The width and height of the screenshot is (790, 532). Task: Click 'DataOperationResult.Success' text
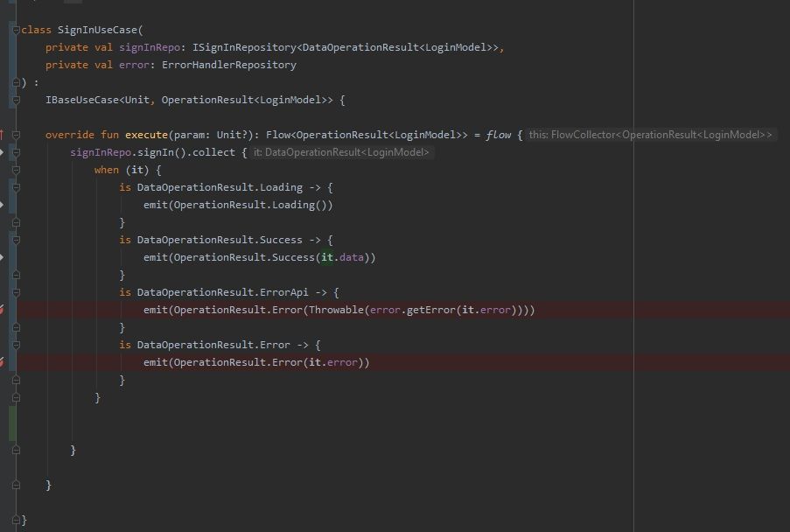point(220,240)
